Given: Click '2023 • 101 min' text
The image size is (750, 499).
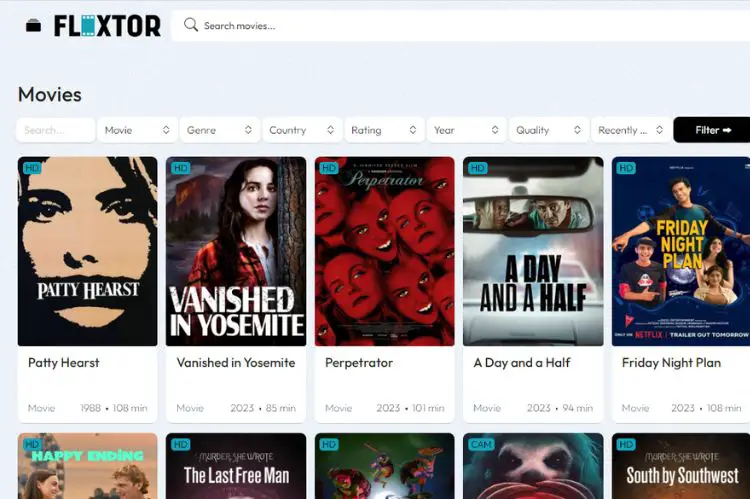Looking at the screenshot, I should point(410,408).
